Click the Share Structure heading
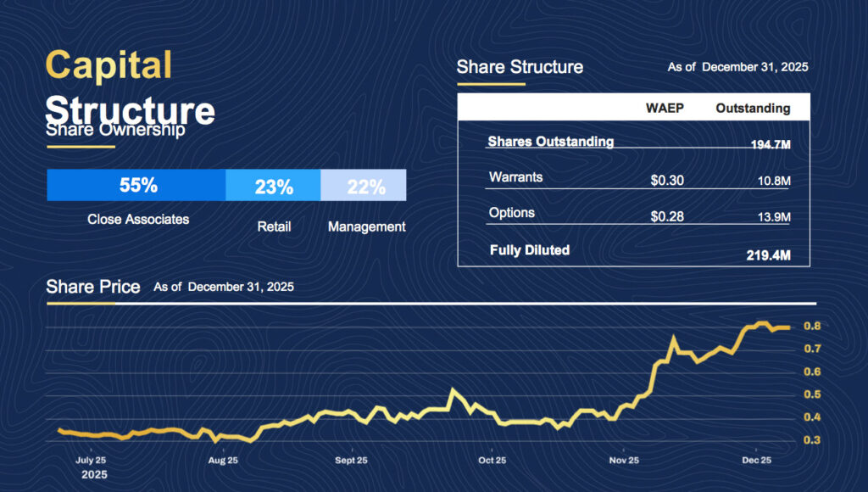This screenshot has width=868, height=492. tap(520, 67)
